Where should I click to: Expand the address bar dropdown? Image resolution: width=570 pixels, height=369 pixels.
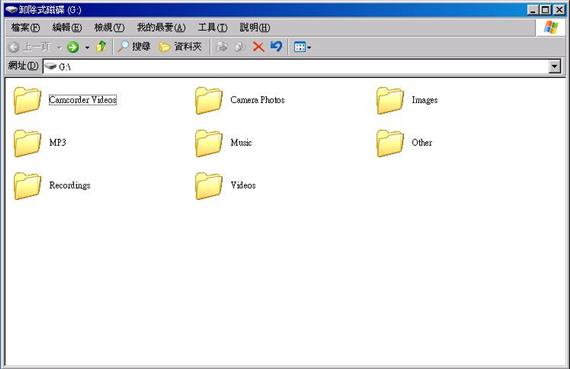[x=554, y=67]
